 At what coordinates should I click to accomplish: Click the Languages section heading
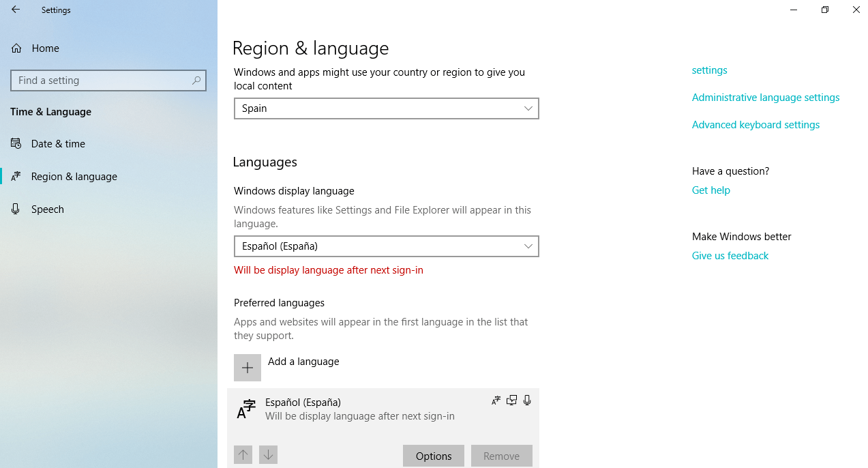tap(265, 162)
